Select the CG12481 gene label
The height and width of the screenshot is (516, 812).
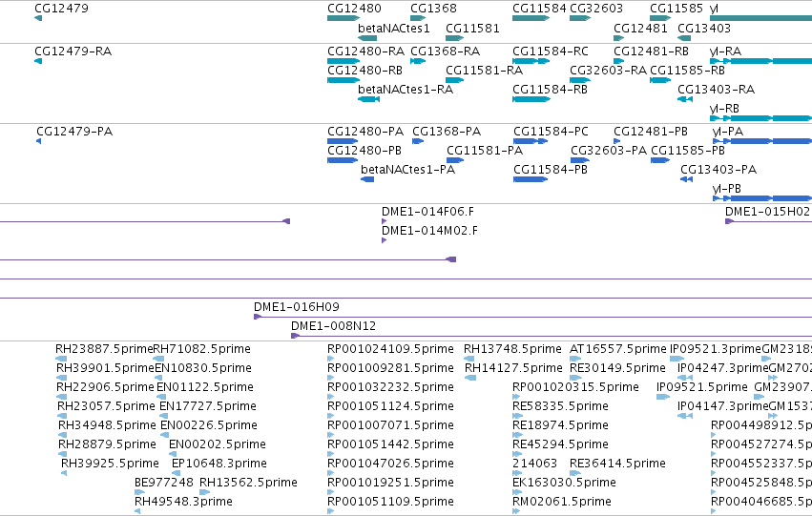point(640,28)
